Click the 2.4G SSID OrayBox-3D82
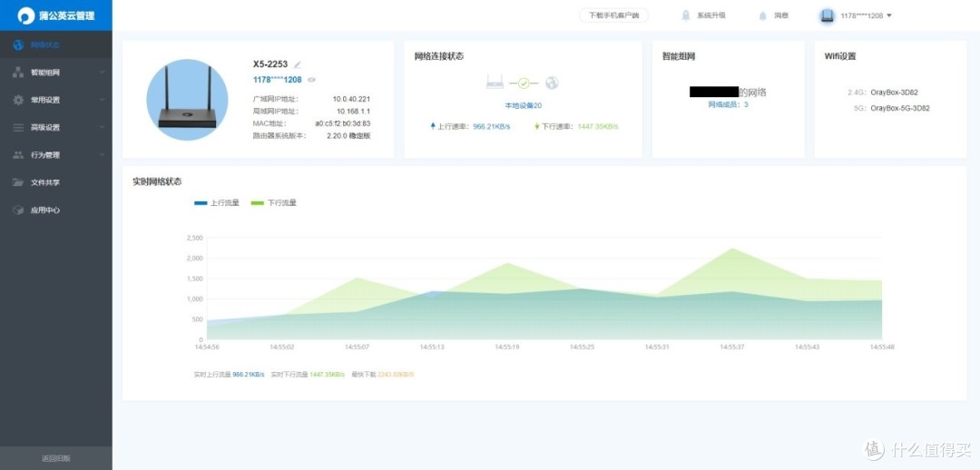Viewport: 980px width, 470px height. point(895,93)
